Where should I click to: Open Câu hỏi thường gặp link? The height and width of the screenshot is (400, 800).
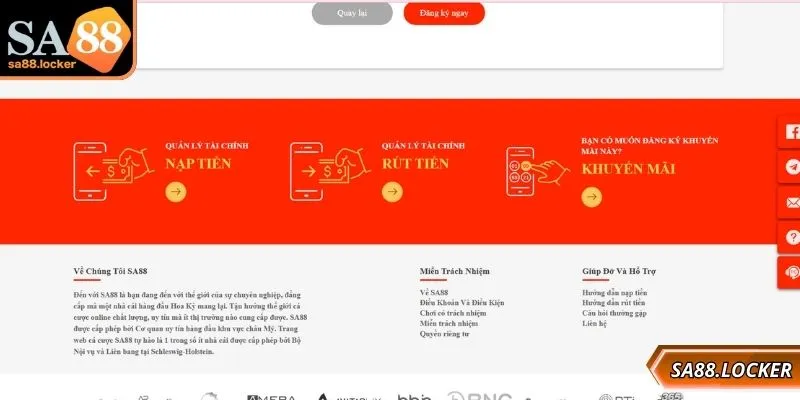(x=614, y=313)
